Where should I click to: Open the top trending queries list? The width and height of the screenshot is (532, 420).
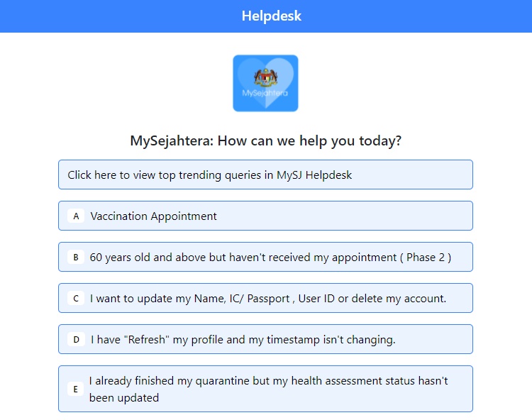[265, 175]
